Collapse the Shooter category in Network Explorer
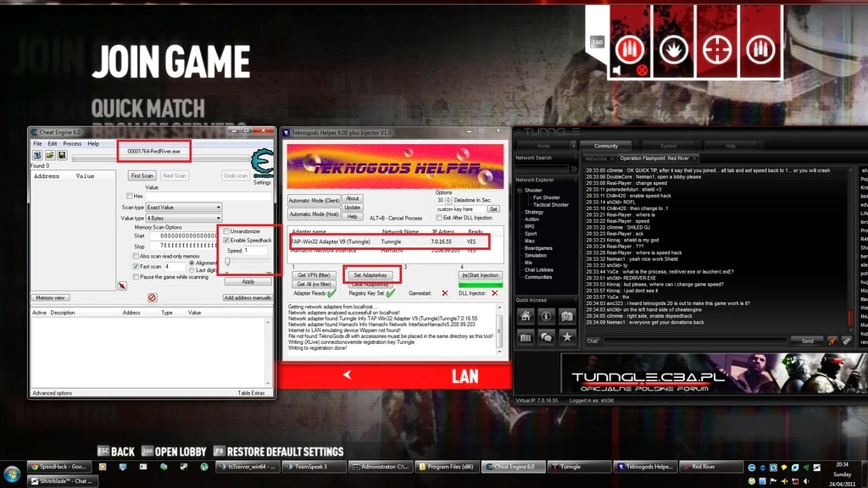 tap(520, 189)
